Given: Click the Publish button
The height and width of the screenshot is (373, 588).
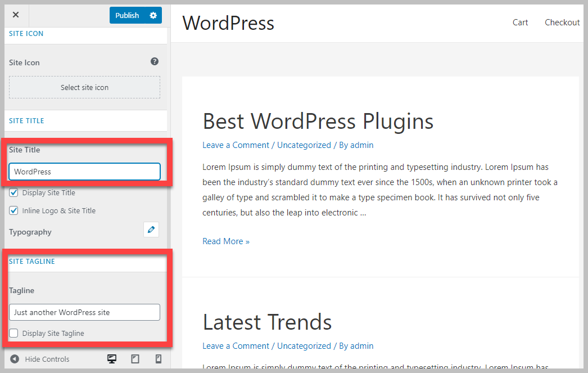Looking at the screenshot, I should click(x=127, y=15).
